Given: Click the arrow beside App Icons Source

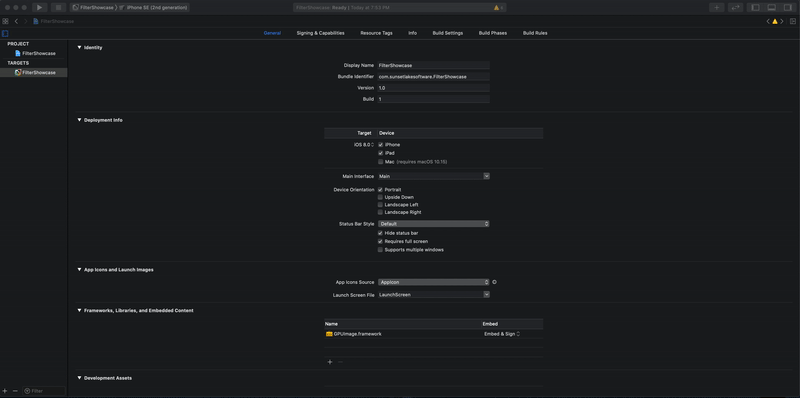Looking at the screenshot, I should click(x=494, y=282).
